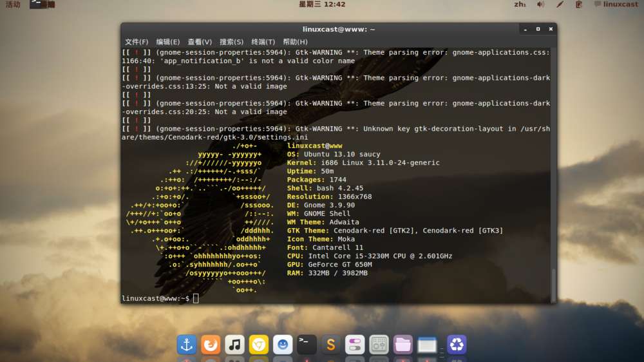Click the 'WM: GNOME Shell' line

point(318,214)
